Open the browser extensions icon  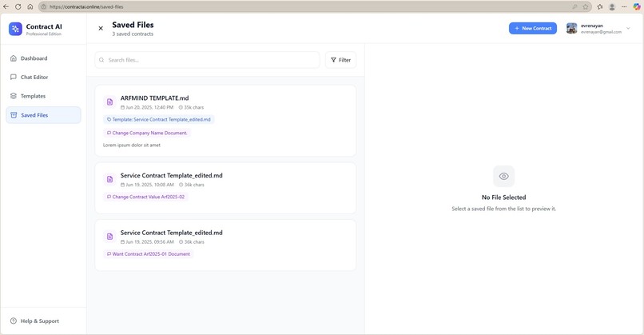coord(599,6)
